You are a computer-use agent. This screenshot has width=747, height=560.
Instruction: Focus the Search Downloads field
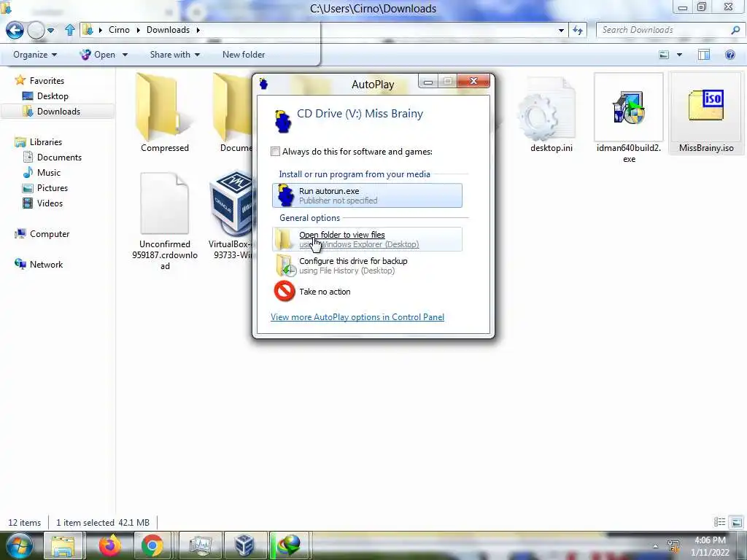tap(664, 30)
